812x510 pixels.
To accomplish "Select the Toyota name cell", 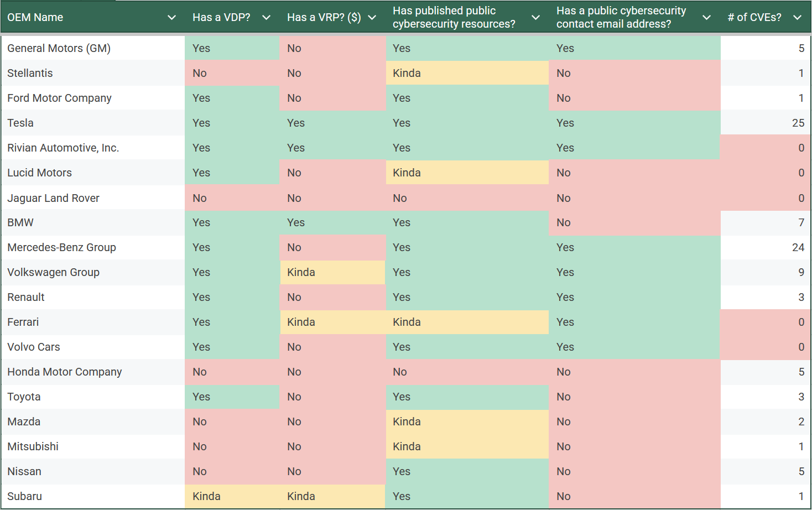I will [x=93, y=397].
